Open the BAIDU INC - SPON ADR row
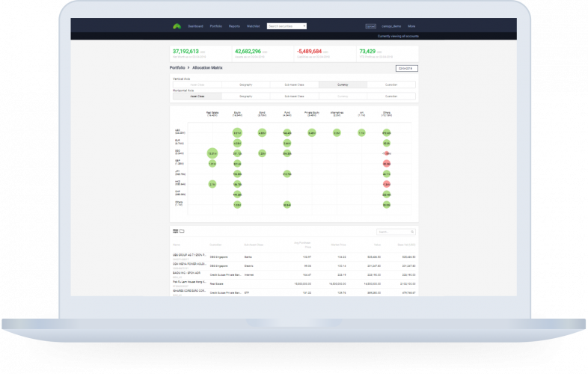Screen dimensions: 588x374 pyautogui.click(x=294, y=275)
